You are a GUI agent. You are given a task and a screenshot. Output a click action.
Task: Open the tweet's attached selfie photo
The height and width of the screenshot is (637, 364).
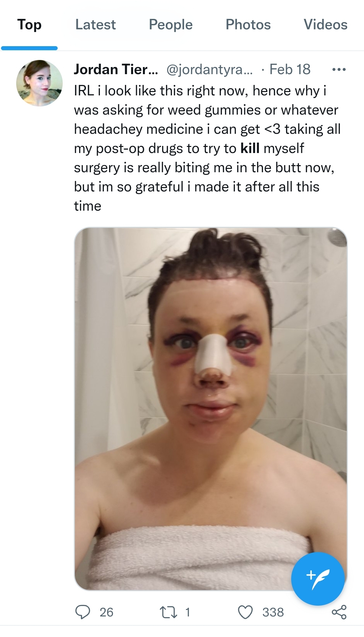[x=211, y=409]
